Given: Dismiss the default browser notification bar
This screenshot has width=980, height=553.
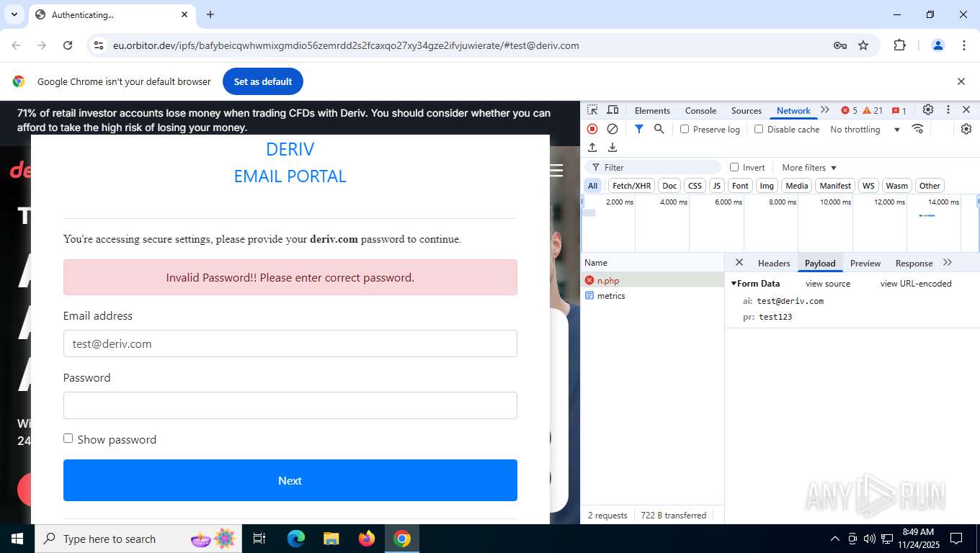Looking at the screenshot, I should tap(961, 81).
